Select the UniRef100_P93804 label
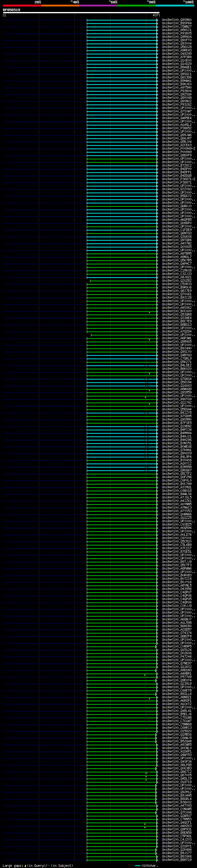Viewport: 197px width, 868px height. point(177,91)
